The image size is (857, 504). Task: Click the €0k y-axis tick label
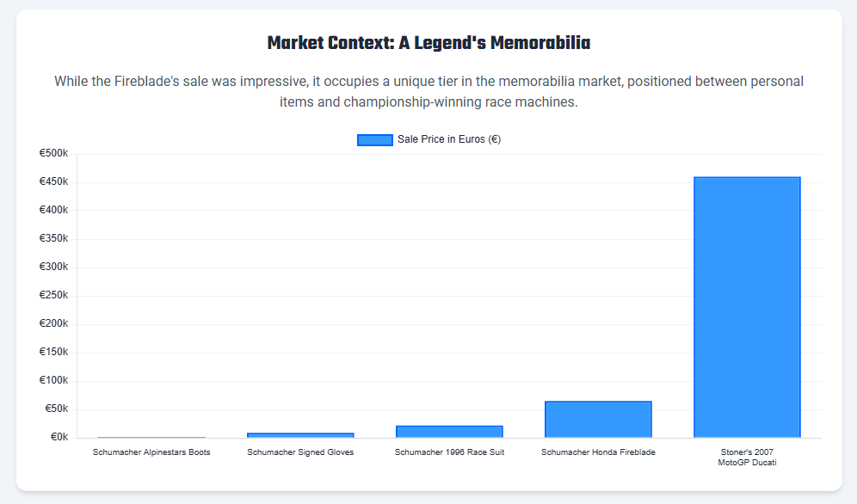(59, 438)
